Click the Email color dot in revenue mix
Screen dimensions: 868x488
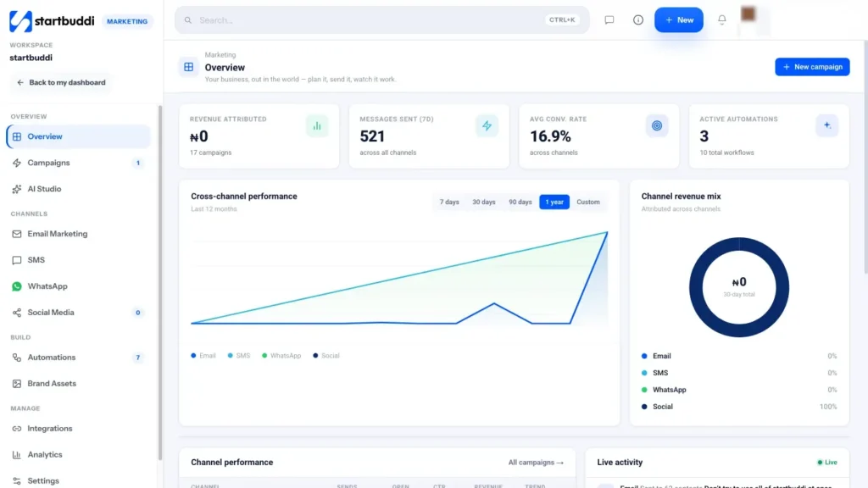pos(644,357)
